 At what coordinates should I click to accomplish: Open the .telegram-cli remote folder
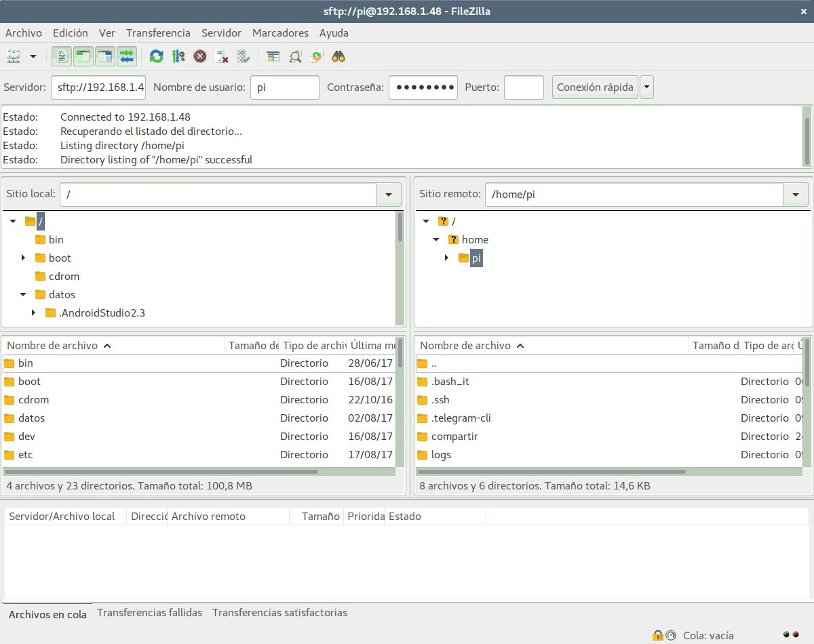click(x=462, y=418)
